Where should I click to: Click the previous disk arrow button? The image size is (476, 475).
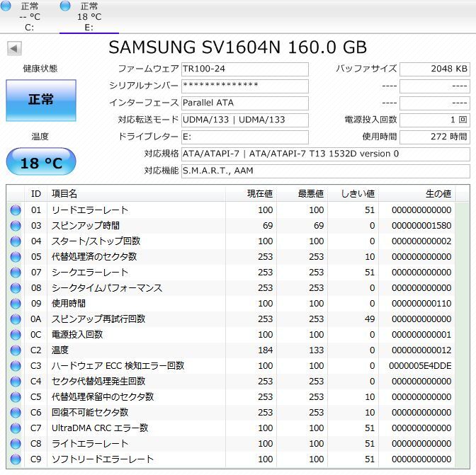[14, 48]
